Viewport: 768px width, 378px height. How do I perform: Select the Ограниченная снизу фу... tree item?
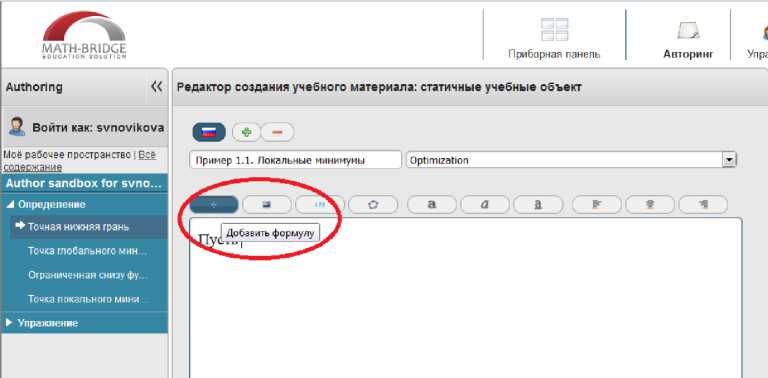point(89,275)
